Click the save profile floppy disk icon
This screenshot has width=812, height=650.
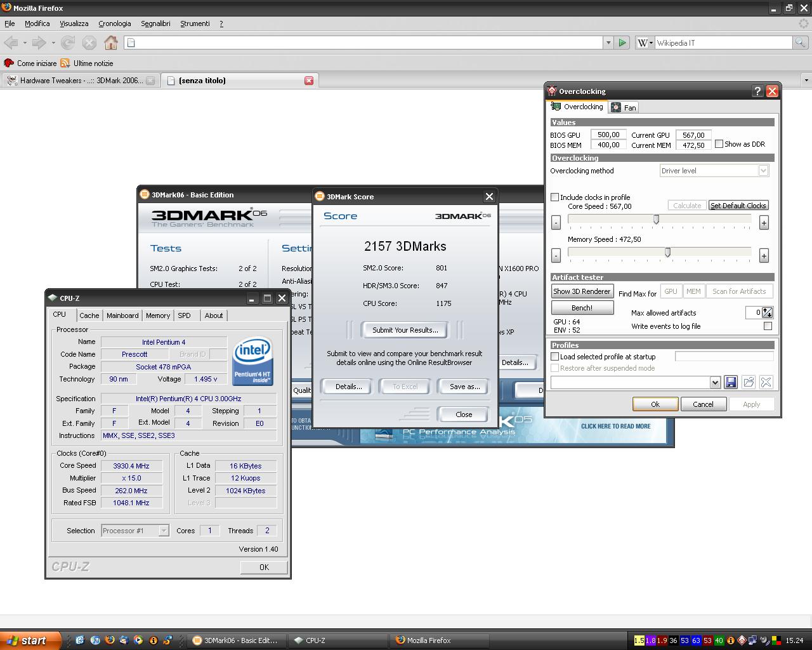pos(731,382)
